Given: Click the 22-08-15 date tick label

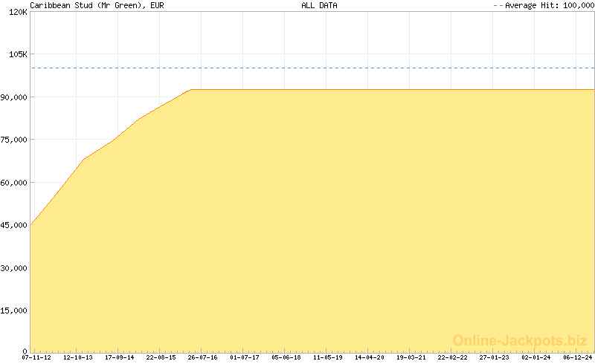Looking at the screenshot, I should 161,357.
